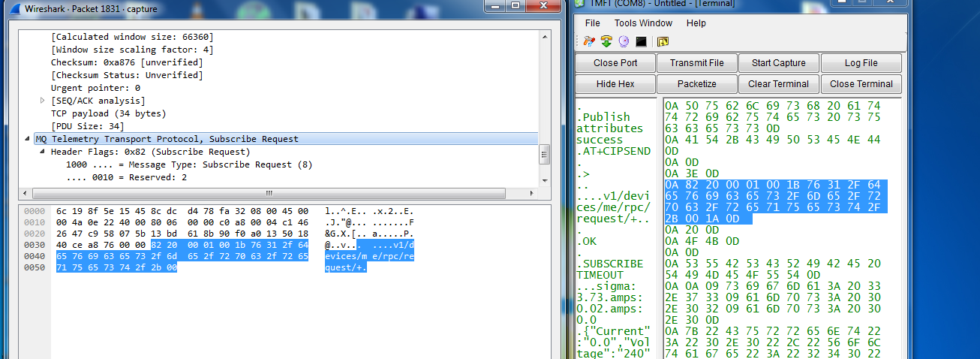Click the phone with green arrow toolbar icon
980x359 pixels.
coord(606,41)
